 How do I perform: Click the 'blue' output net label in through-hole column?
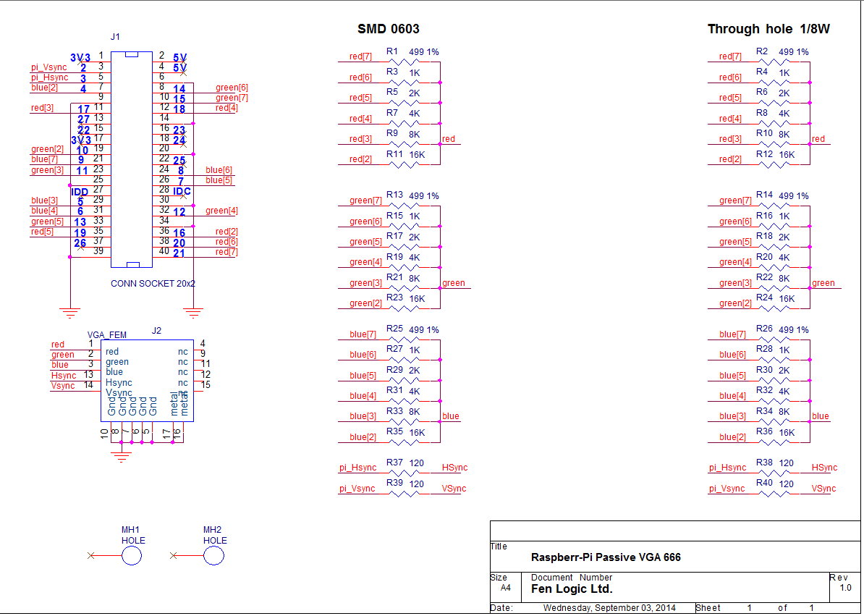click(821, 416)
